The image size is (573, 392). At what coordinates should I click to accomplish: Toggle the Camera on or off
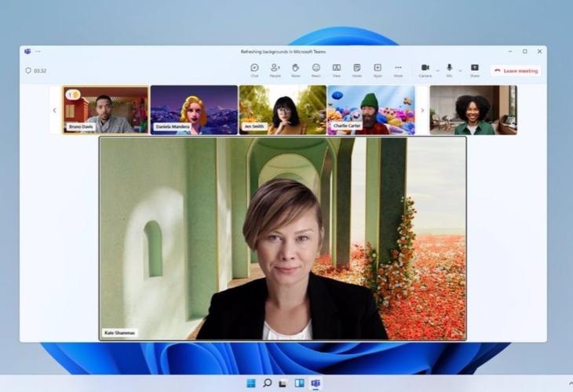425,69
